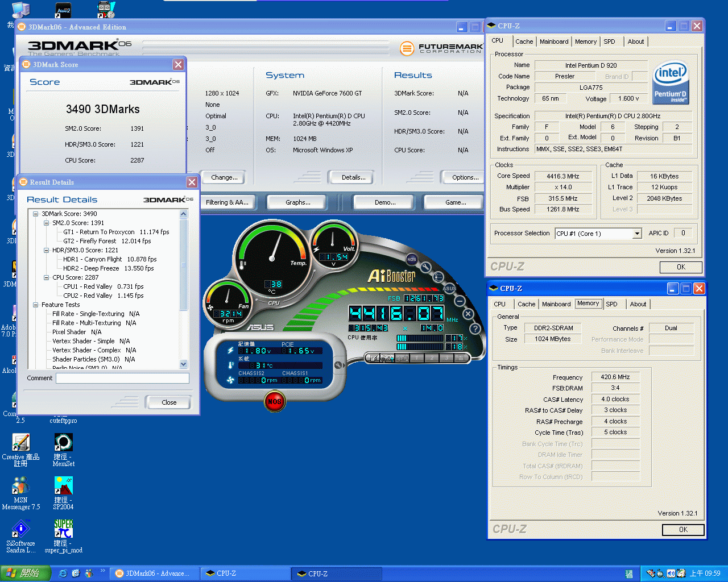Collapse SM2.0 Score: 1391 tree node
728x582 pixels.
click(47, 223)
